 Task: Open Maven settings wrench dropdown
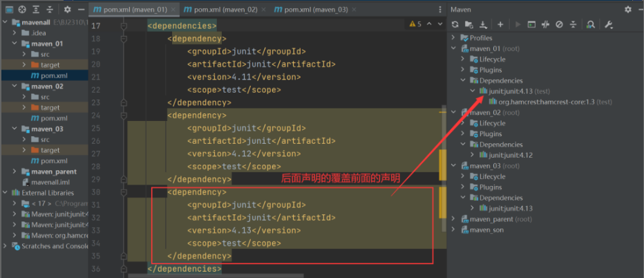coord(609,25)
